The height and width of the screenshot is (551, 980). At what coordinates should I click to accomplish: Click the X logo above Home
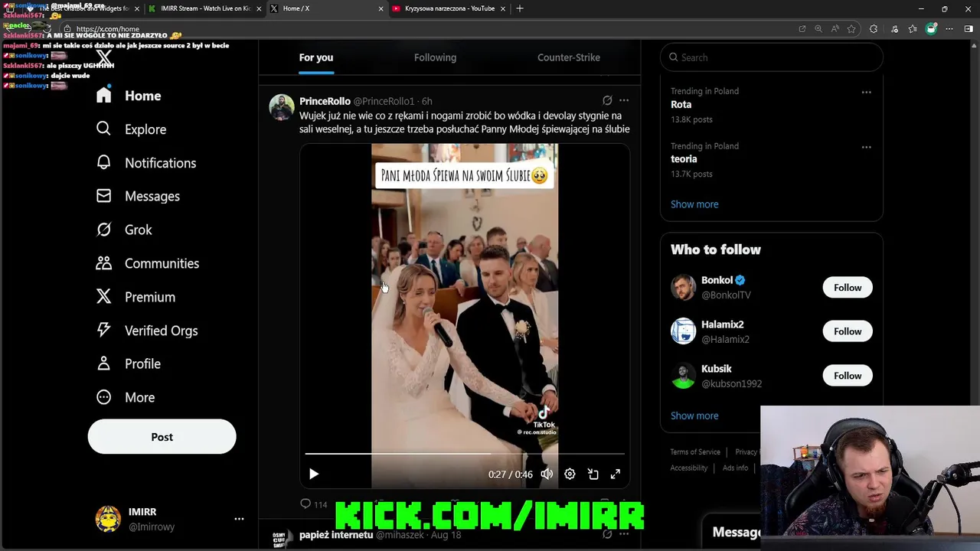pos(104,57)
